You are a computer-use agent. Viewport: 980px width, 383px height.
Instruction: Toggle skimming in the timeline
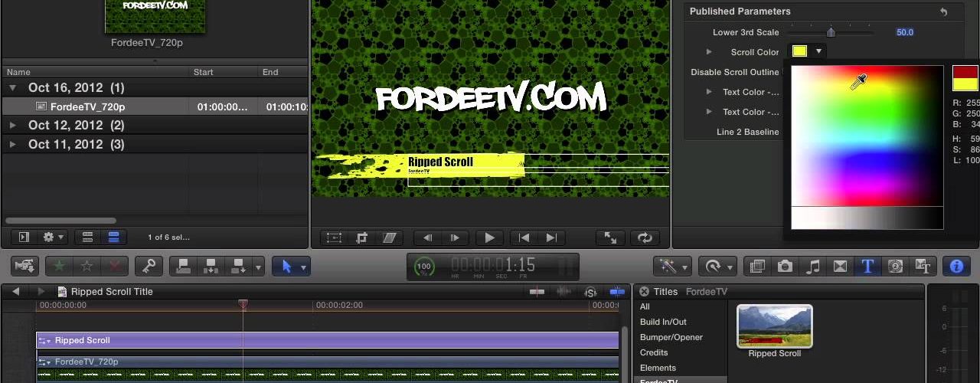[x=537, y=292]
